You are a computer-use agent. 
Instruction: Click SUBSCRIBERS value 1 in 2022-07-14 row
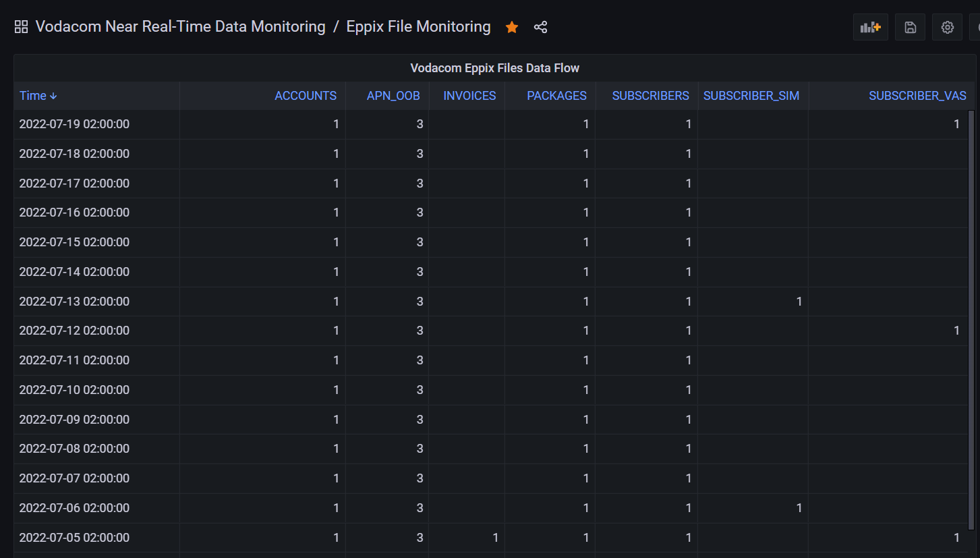(689, 272)
